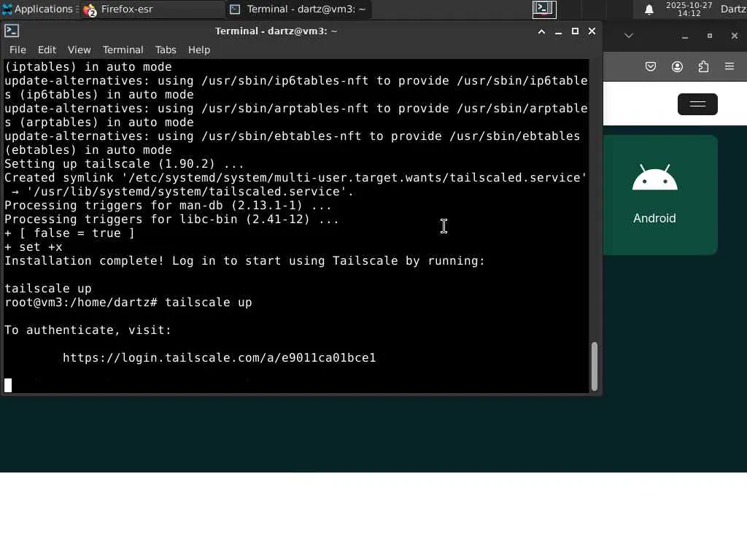Click 'Installation complete!' line in terminal
The image size is (747, 560).
pyautogui.click(x=244, y=261)
